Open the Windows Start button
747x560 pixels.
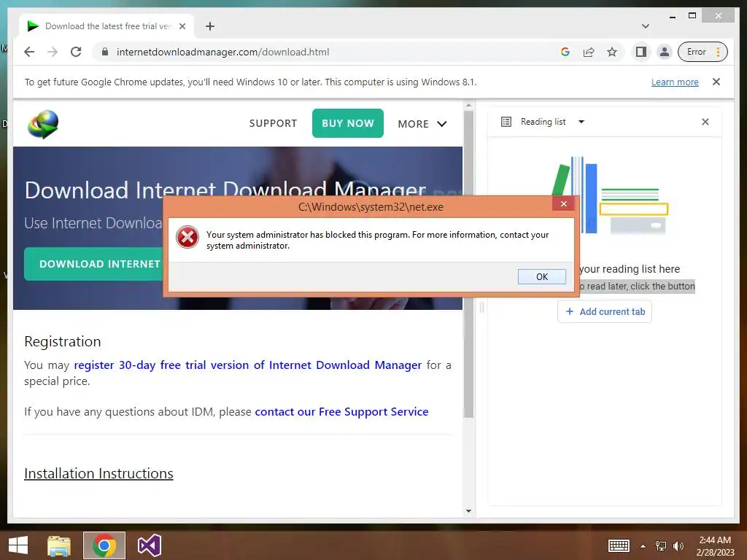tap(18, 545)
